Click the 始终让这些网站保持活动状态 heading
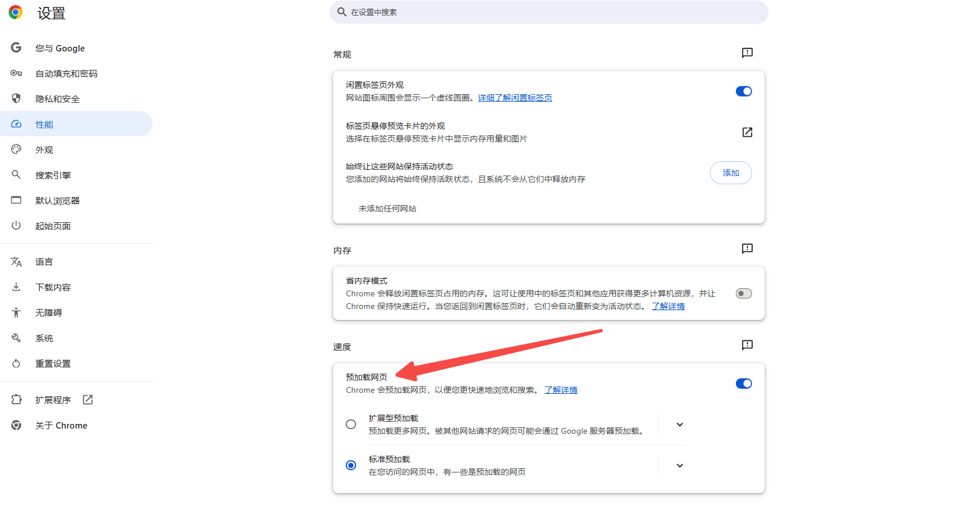Viewport: 980px width, 510px height. (x=399, y=166)
